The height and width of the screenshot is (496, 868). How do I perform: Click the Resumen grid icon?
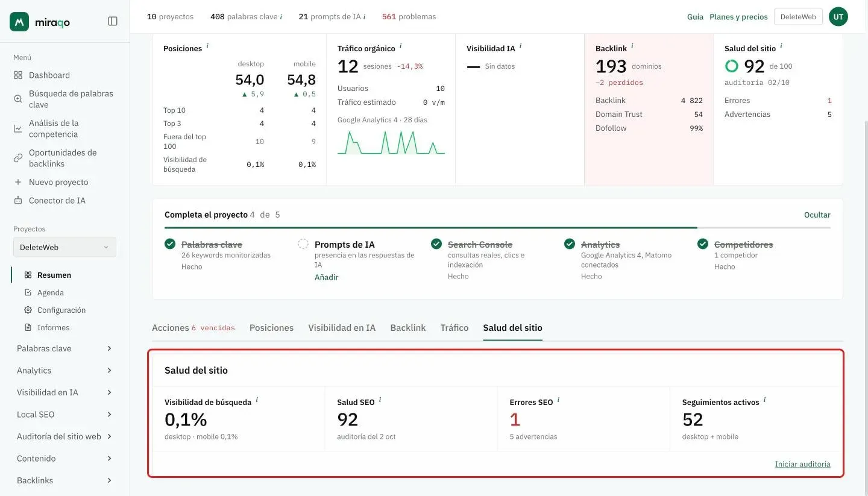click(28, 275)
